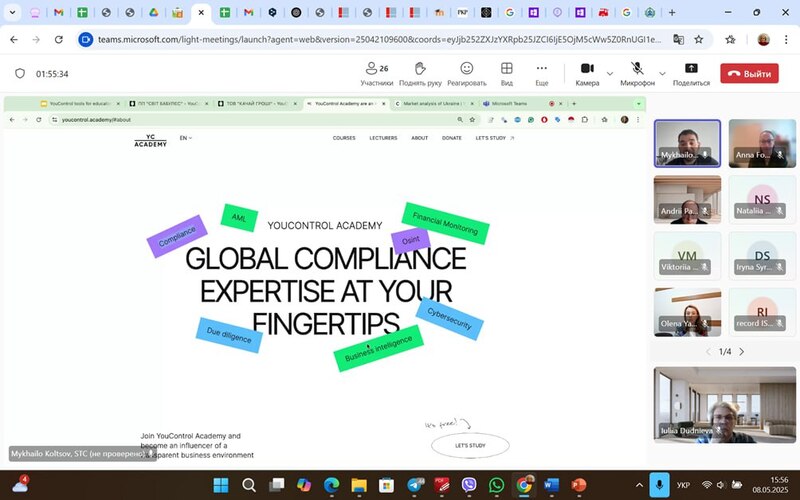This screenshot has width=800, height=500.
Task: Open the Вид (view) layout menu
Action: click(506, 74)
